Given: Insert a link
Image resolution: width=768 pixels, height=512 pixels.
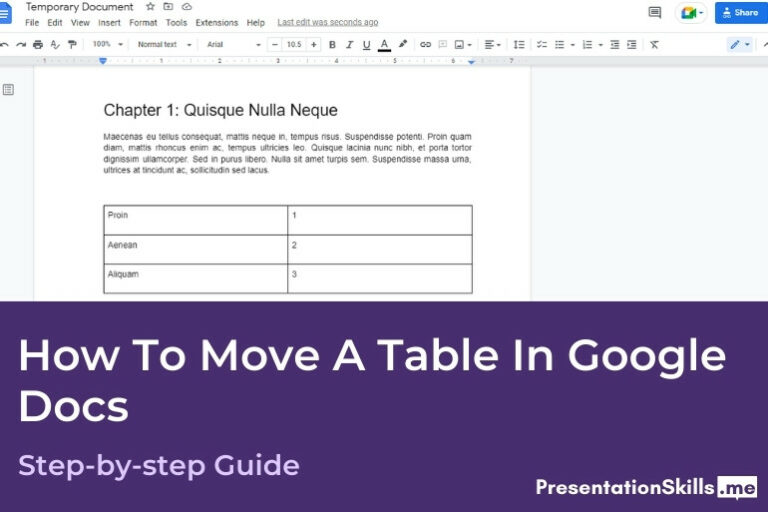Looking at the screenshot, I should [x=425, y=45].
